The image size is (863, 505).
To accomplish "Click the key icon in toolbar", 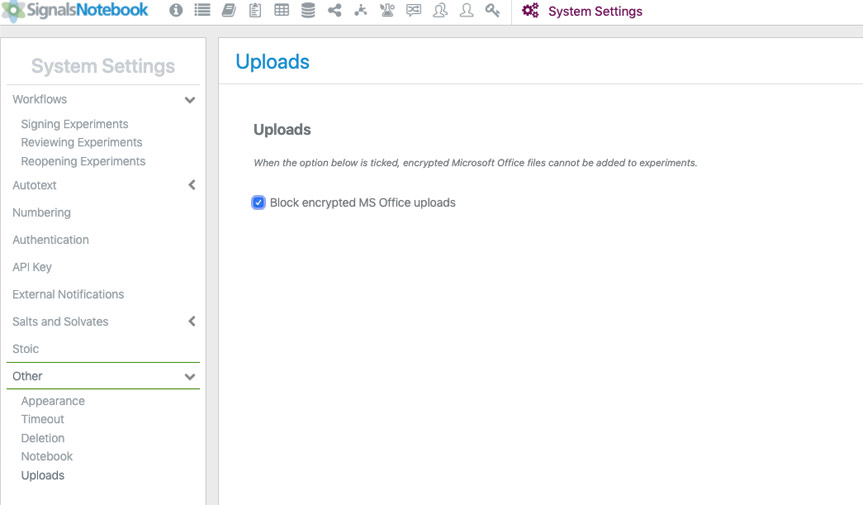I will [493, 11].
